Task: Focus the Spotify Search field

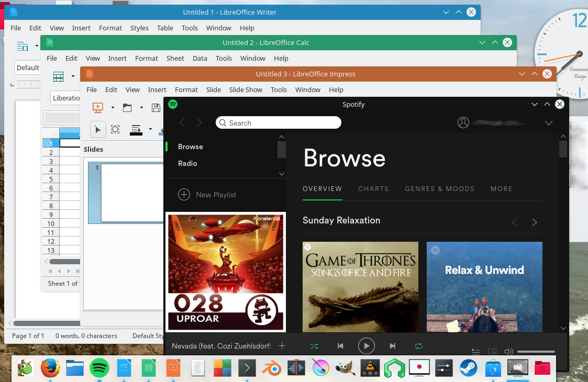Action: pyautogui.click(x=278, y=122)
